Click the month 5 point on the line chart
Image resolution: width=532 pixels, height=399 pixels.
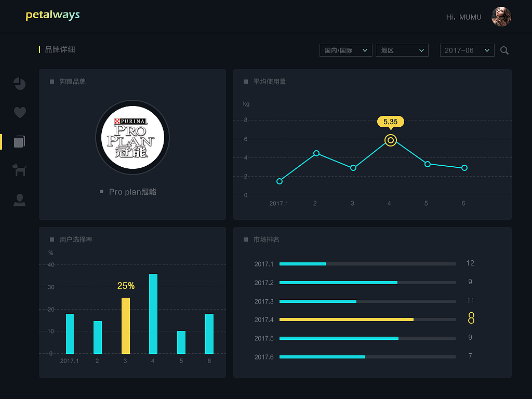click(428, 164)
